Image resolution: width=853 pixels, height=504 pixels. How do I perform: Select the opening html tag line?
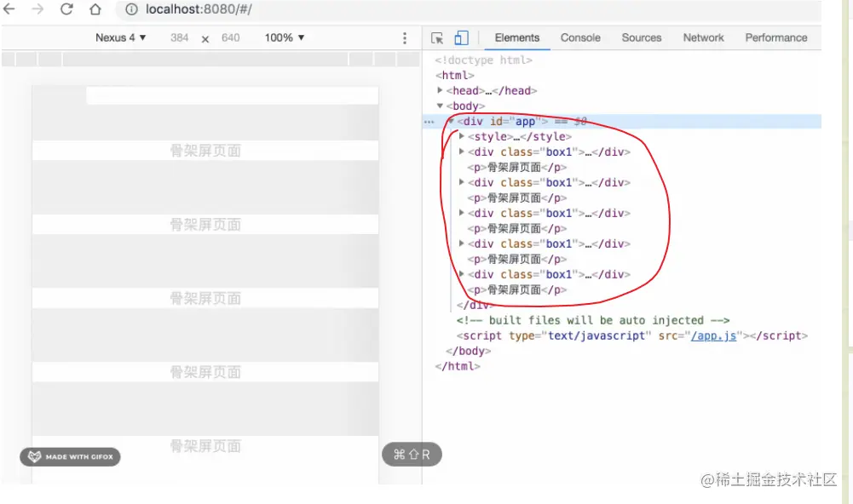point(454,75)
